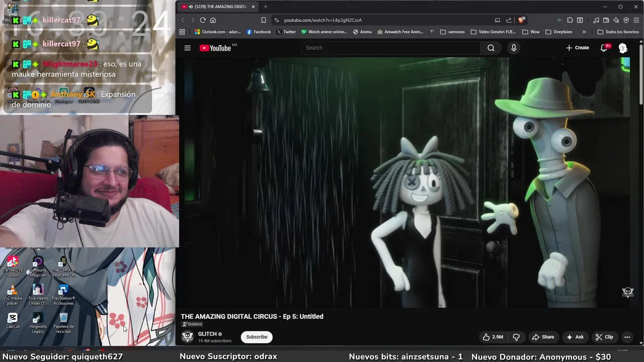Open PlayStation Accessories desktop shortcut

pyautogui.click(x=63, y=295)
